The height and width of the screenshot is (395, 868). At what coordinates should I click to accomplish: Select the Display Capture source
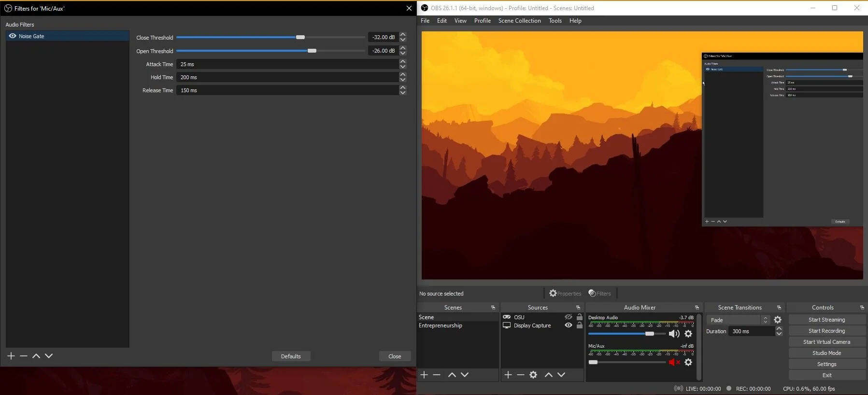(531, 325)
